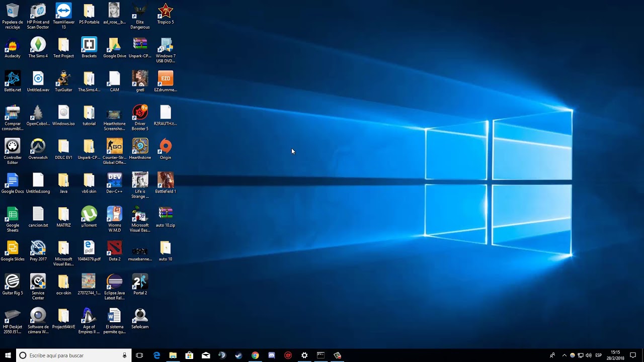Open the volume control tray icon
Screen dimensions: 644x362
pos(589,355)
